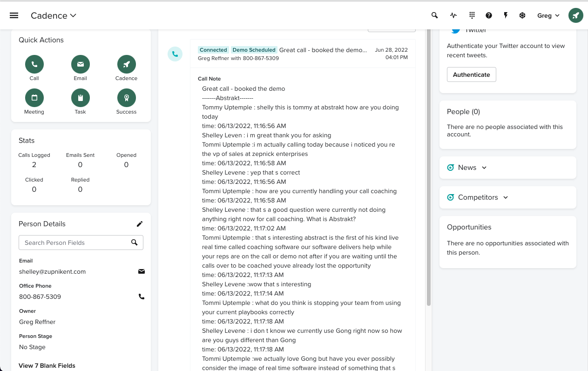The image size is (588, 371).
Task: Open the dialer keypad grid icon
Action: (x=472, y=15)
